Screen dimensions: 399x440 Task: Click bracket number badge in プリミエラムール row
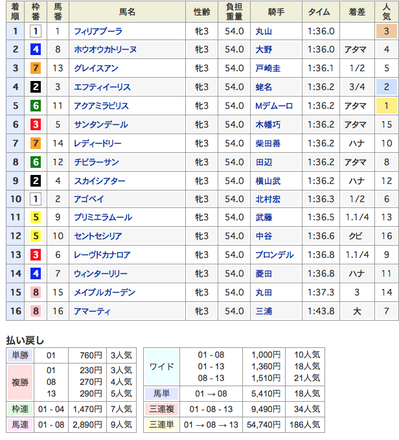(x=36, y=217)
